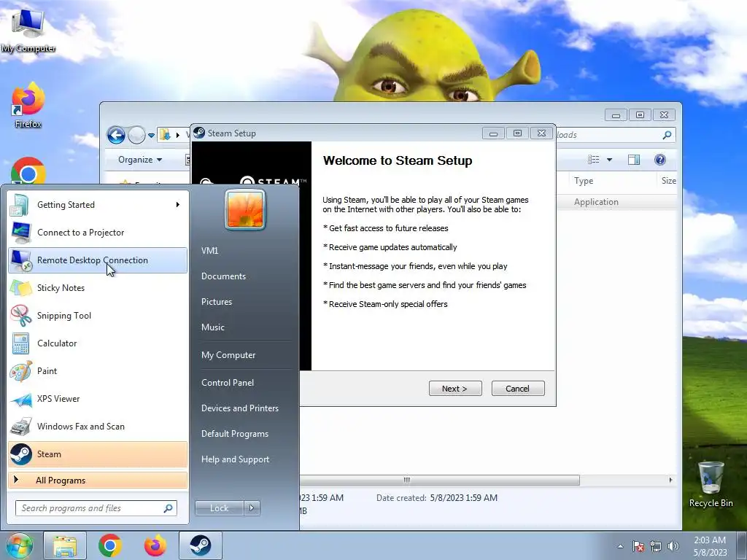Image resolution: width=747 pixels, height=560 pixels.
Task: Open Help and Support
Action: tap(235, 459)
